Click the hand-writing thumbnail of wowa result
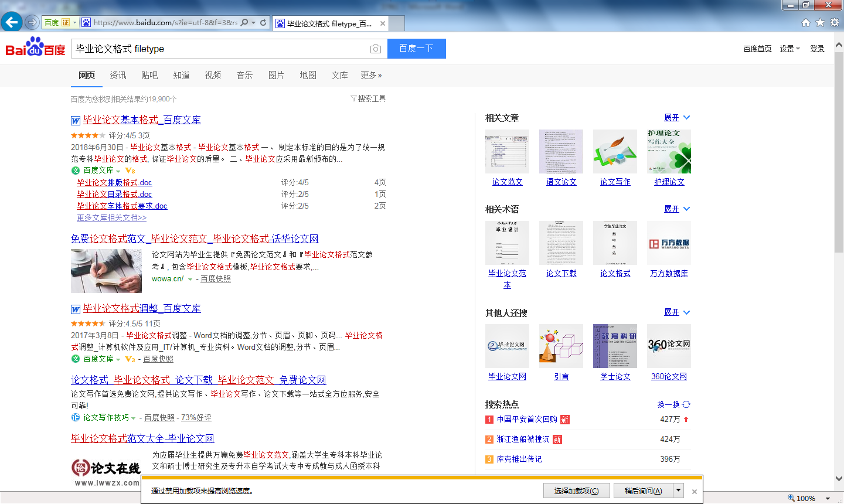 pos(106,271)
